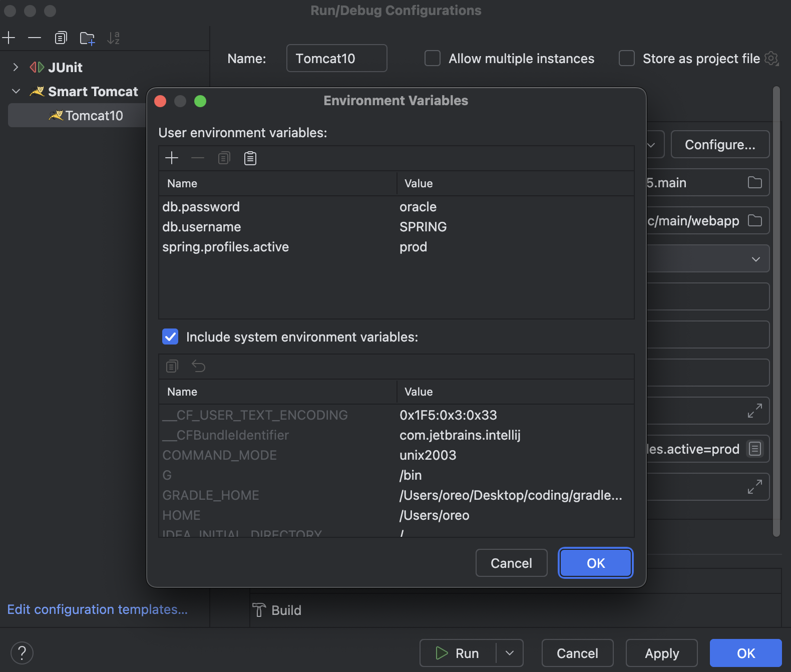This screenshot has height=672, width=791.
Task: Click user variables Value column header
Action: pos(516,183)
